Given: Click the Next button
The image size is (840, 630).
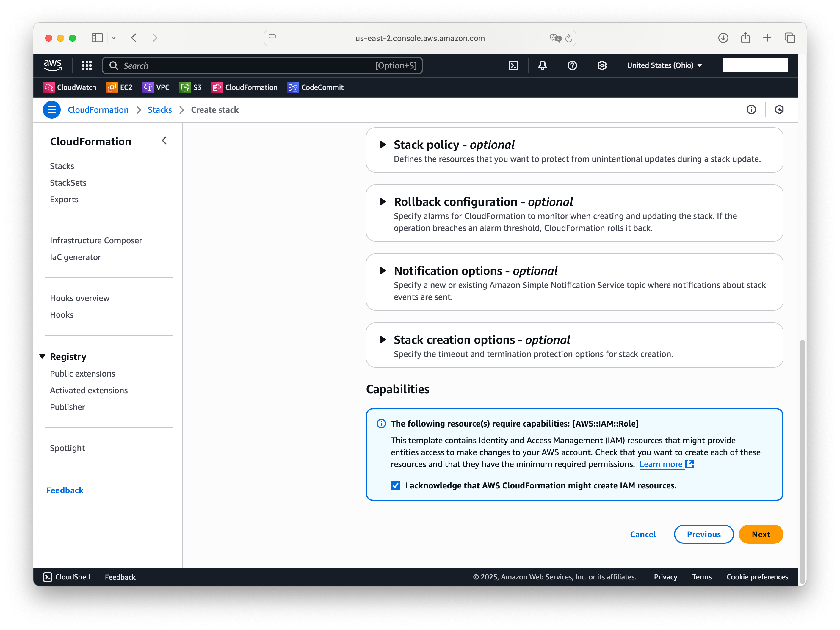Looking at the screenshot, I should pos(761,534).
